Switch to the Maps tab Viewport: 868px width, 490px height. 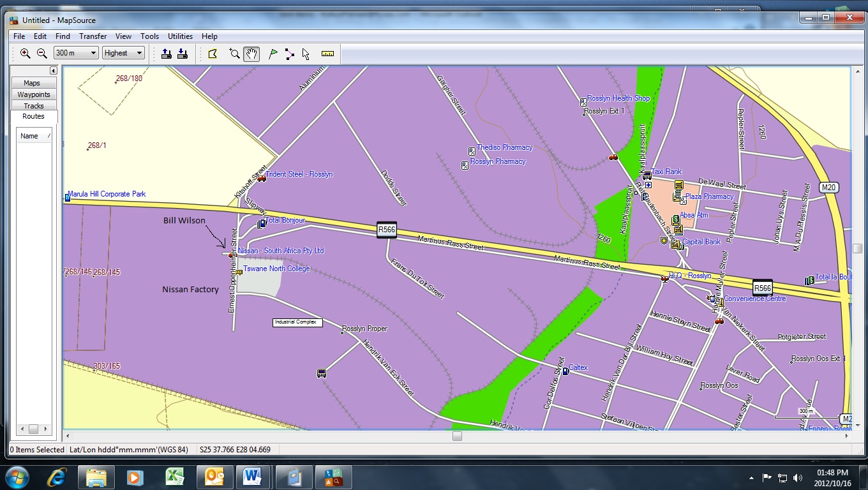33,83
